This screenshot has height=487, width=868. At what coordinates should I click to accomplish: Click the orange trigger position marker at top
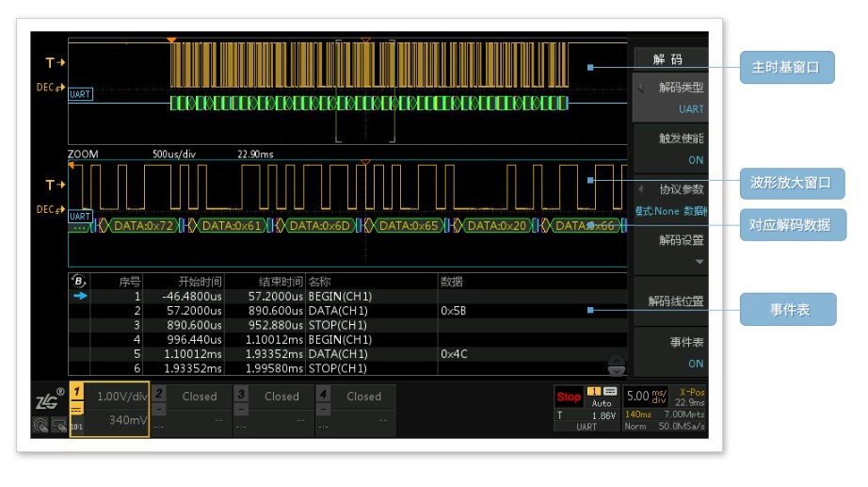coord(170,41)
